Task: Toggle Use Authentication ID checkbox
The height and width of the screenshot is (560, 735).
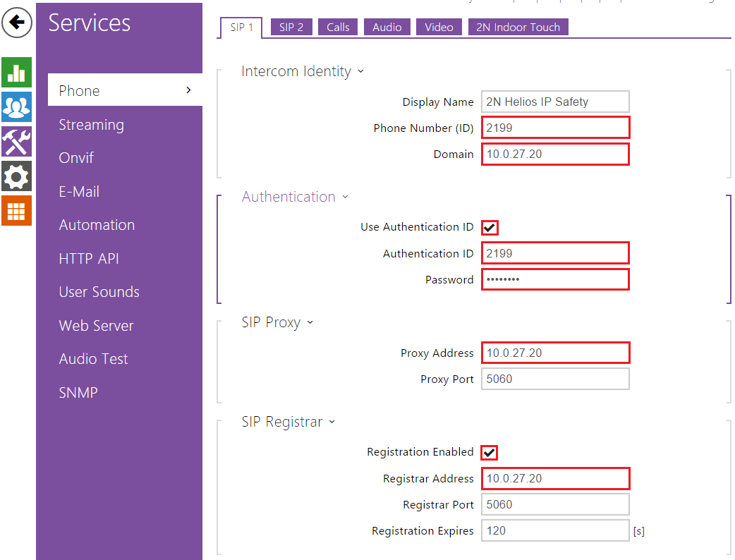Action: pyautogui.click(x=490, y=228)
